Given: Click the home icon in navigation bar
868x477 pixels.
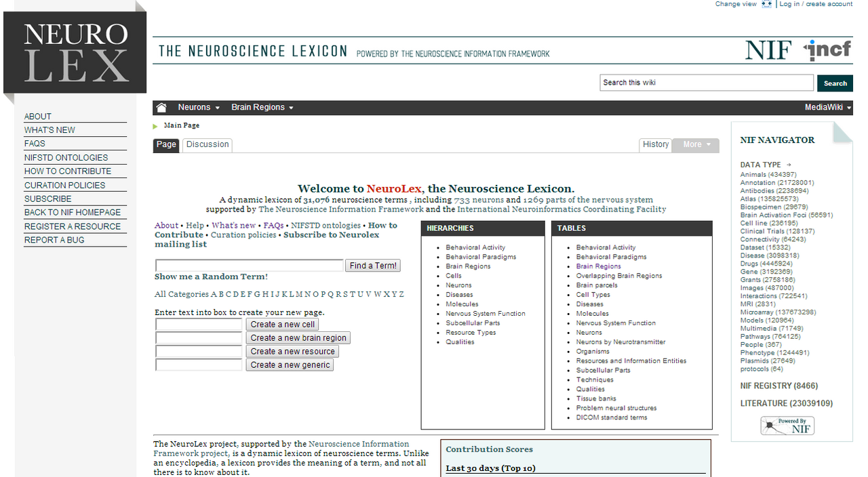Looking at the screenshot, I should tap(161, 108).
